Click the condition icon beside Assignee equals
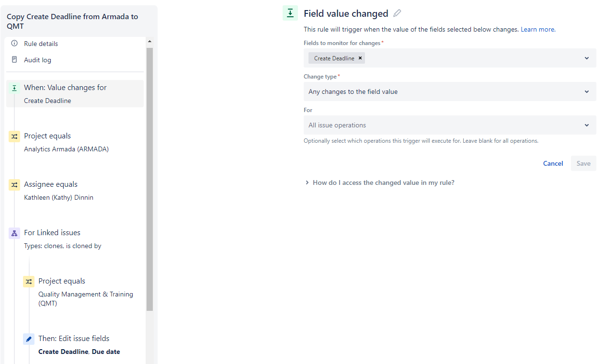616x364 pixels. pos(14,185)
